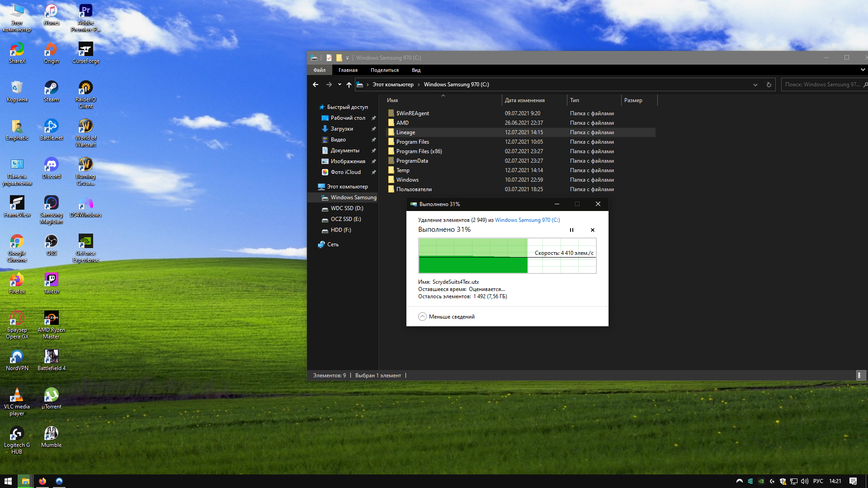
Task: Click the Windows Samsung 970 (C:) link
Action: [x=527, y=220]
